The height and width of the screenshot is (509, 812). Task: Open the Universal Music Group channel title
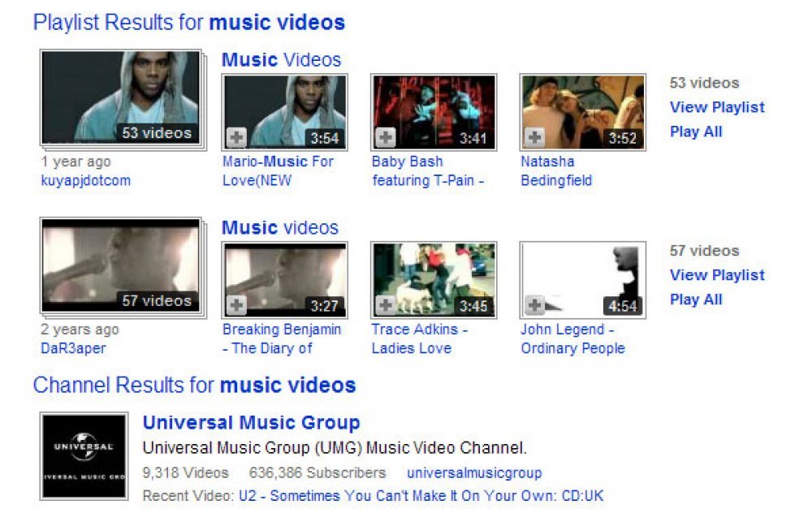pos(251,422)
